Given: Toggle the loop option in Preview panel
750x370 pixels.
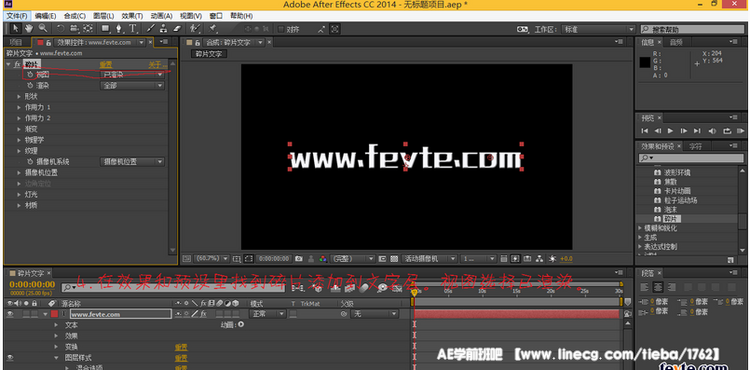Looking at the screenshot, I should click(x=727, y=131).
